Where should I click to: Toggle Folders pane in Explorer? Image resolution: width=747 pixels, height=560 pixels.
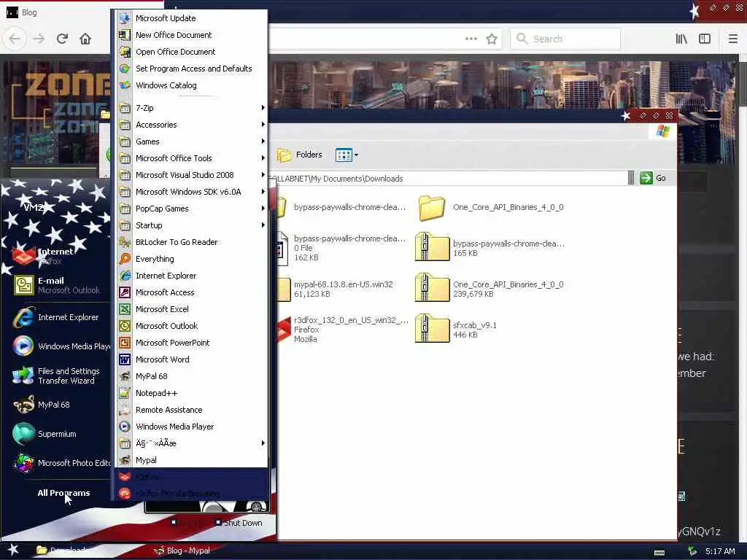(x=299, y=155)
